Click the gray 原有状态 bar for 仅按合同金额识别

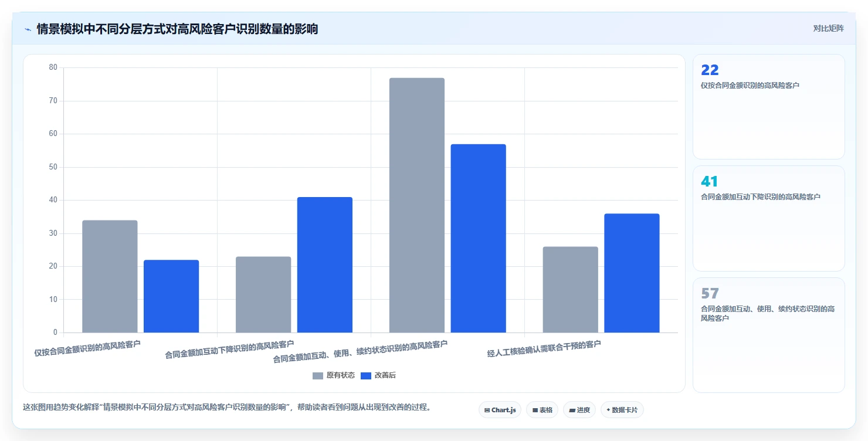110,277
